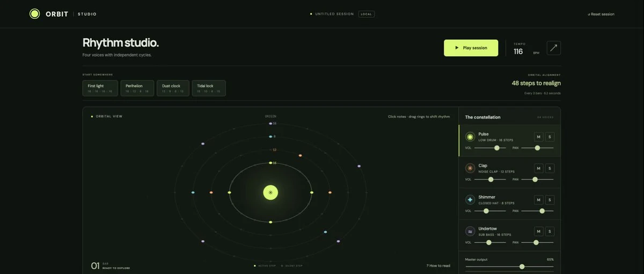Screen dimensions: 644x274
Task: Toggle the lower-right purple Undertow note
Action: 338,241
